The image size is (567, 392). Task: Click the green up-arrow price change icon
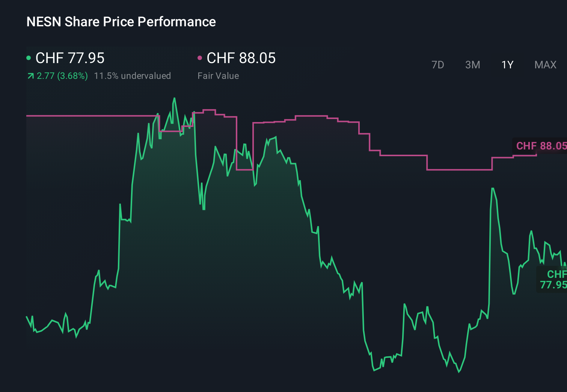30,76
